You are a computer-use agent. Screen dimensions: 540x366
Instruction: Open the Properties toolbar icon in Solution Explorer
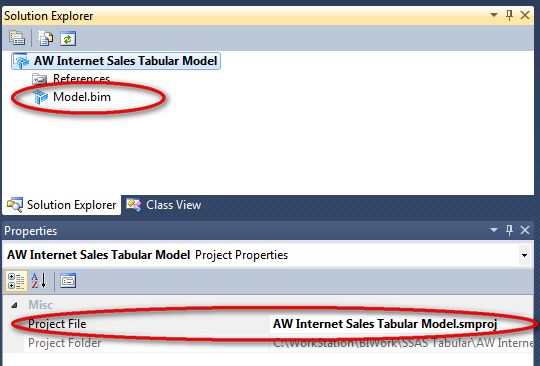(x=17, y=38)
